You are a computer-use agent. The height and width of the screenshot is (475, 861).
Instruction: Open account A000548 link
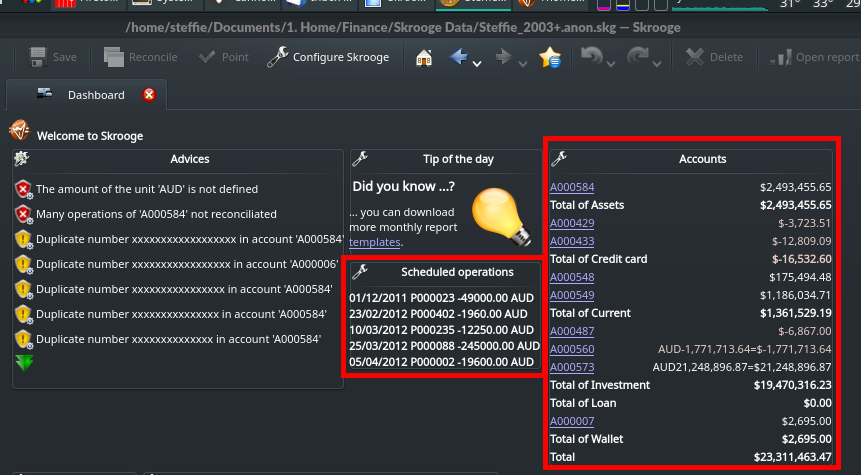(x=572, y=277)
